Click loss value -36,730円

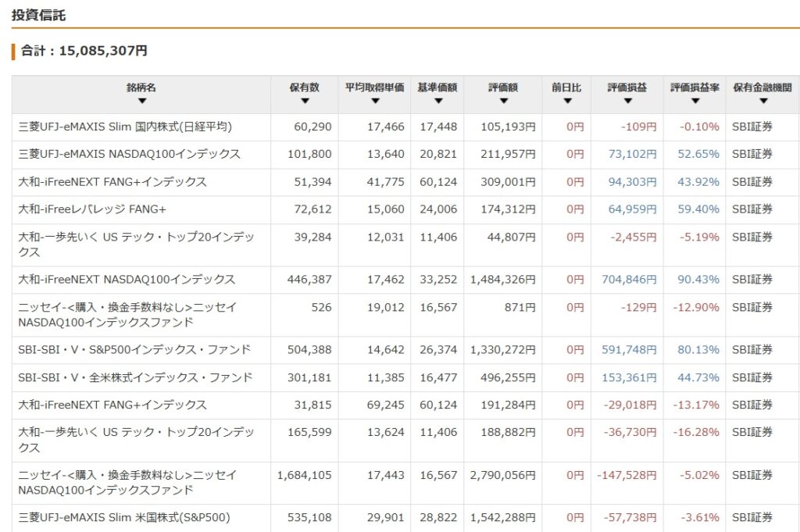(630, 432)
